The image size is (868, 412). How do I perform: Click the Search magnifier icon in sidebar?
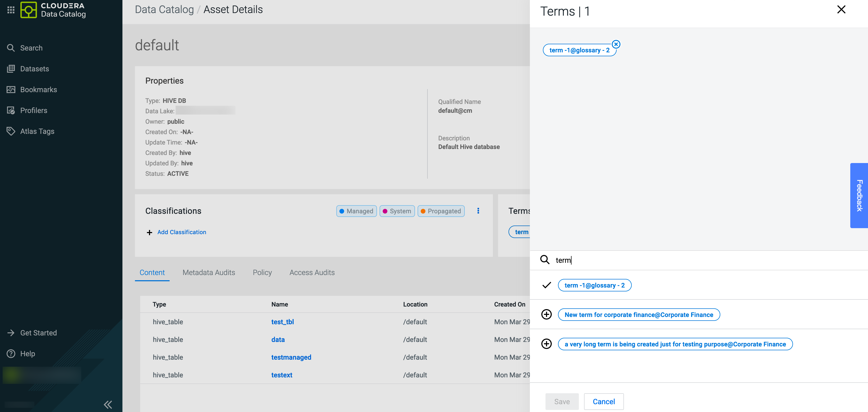pos(11,48)
